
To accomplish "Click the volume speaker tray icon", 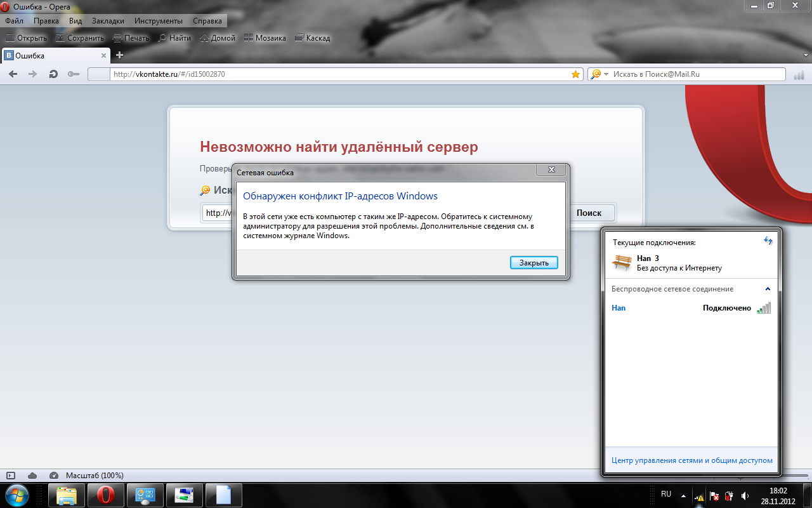I will click(745, 495).
